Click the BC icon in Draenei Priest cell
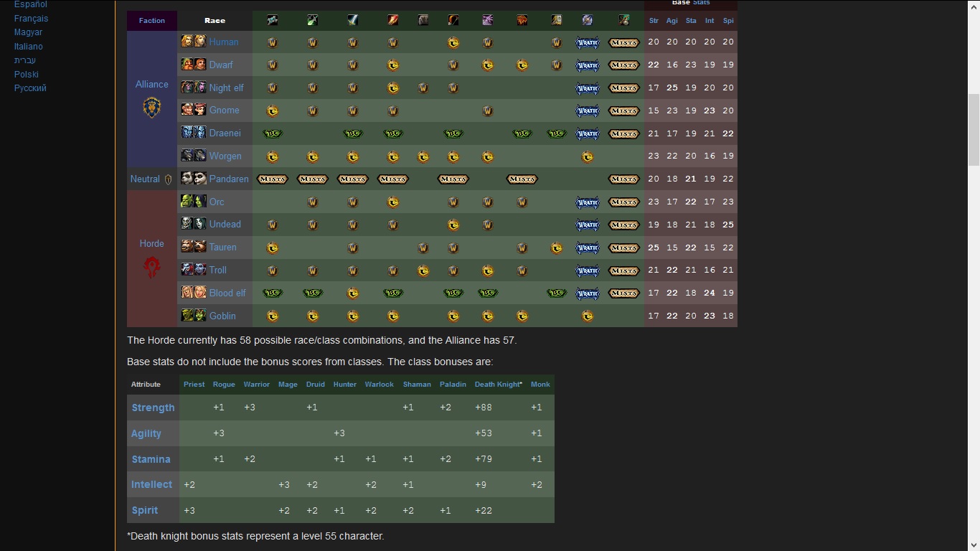980x551 pixels. pos(273,133)
